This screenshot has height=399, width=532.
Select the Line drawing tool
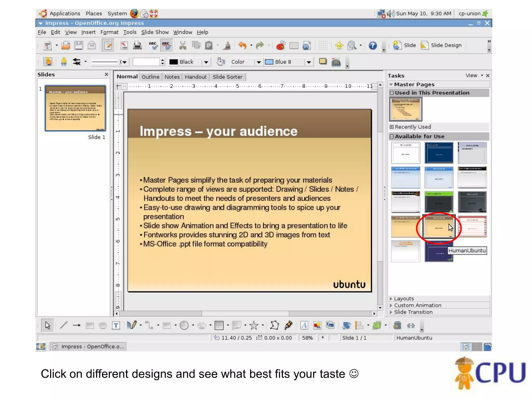pyautogui.click(x=64, y=325)
